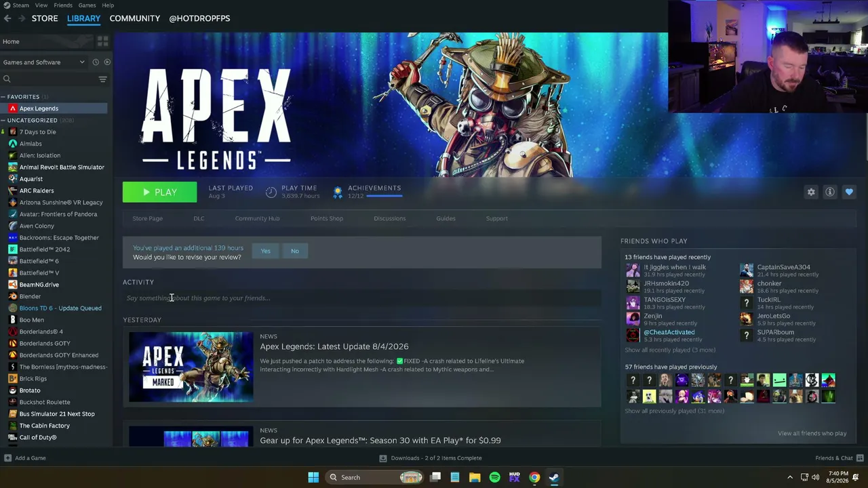Open File Explorer from the taskbar
The width and height of the screenshot is (868, 488).
(x=475, y=477)
